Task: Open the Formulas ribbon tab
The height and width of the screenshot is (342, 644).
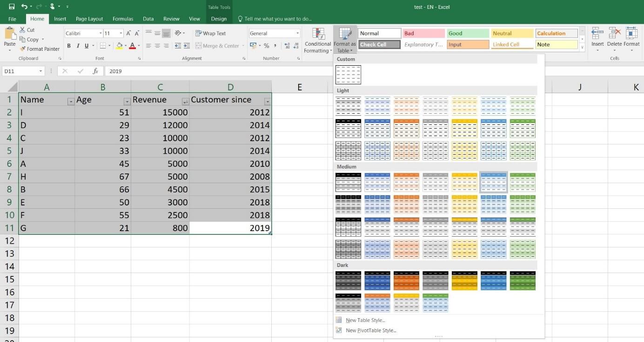Action: (x=122, y=19)
